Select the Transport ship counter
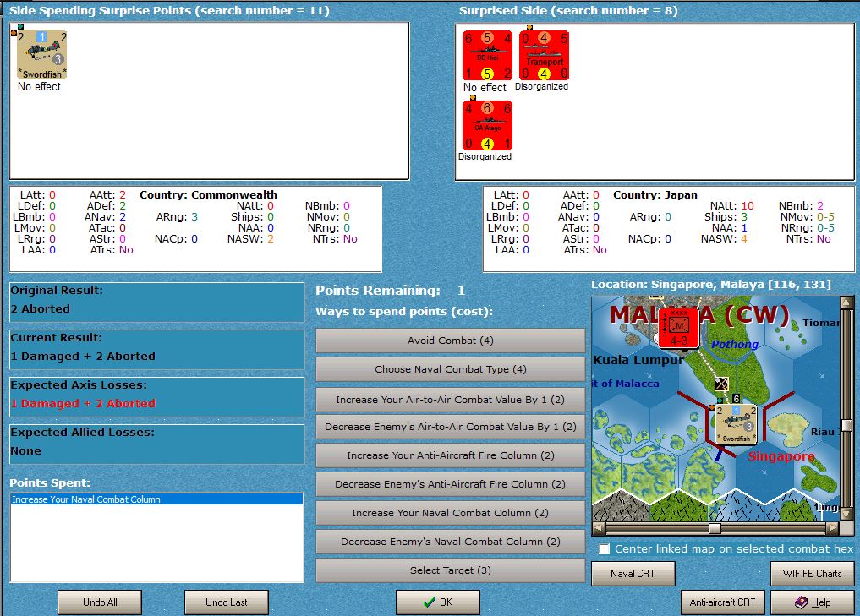This screenshot has height=616, width=860. tap(544, 56)
